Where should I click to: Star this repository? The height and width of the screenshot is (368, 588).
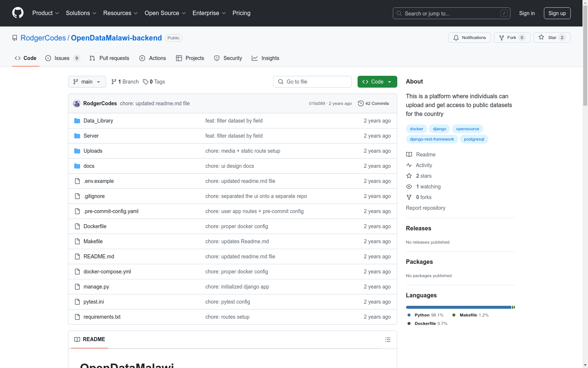tap(552, 38)
